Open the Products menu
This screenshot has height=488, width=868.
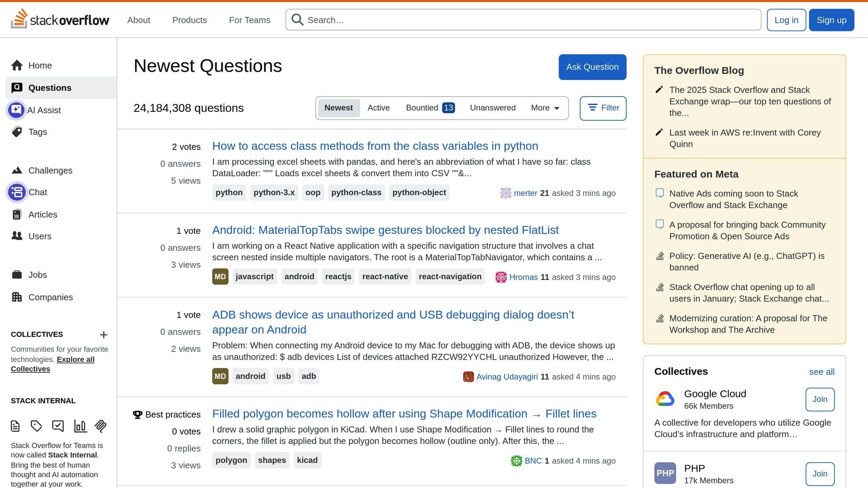(x=189, y=20)
